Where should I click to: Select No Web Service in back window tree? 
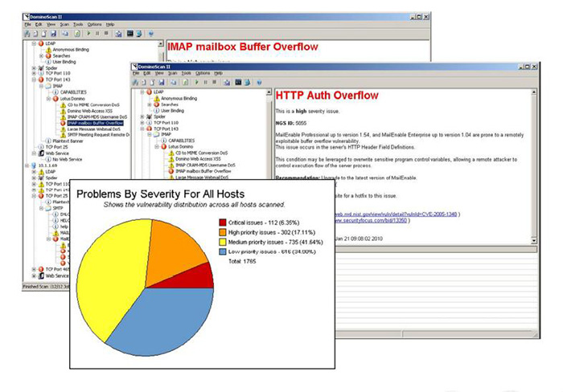tap(67, 159)
